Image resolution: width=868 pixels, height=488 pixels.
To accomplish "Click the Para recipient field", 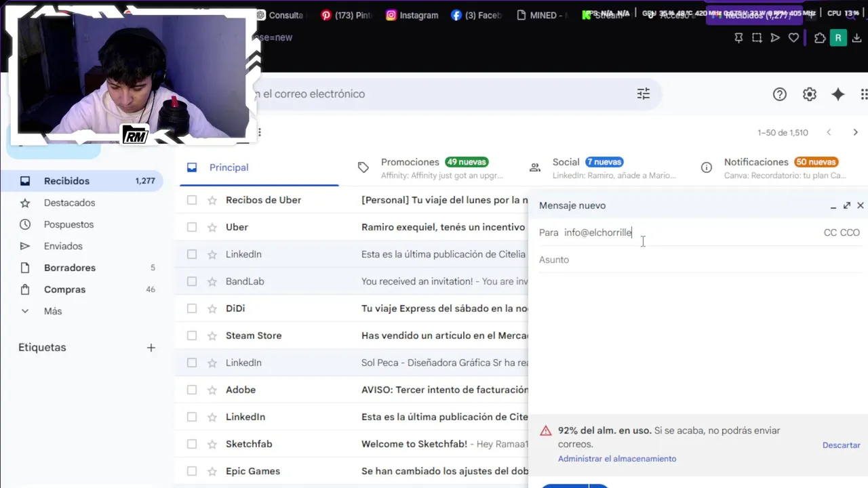I will [678, 232].
